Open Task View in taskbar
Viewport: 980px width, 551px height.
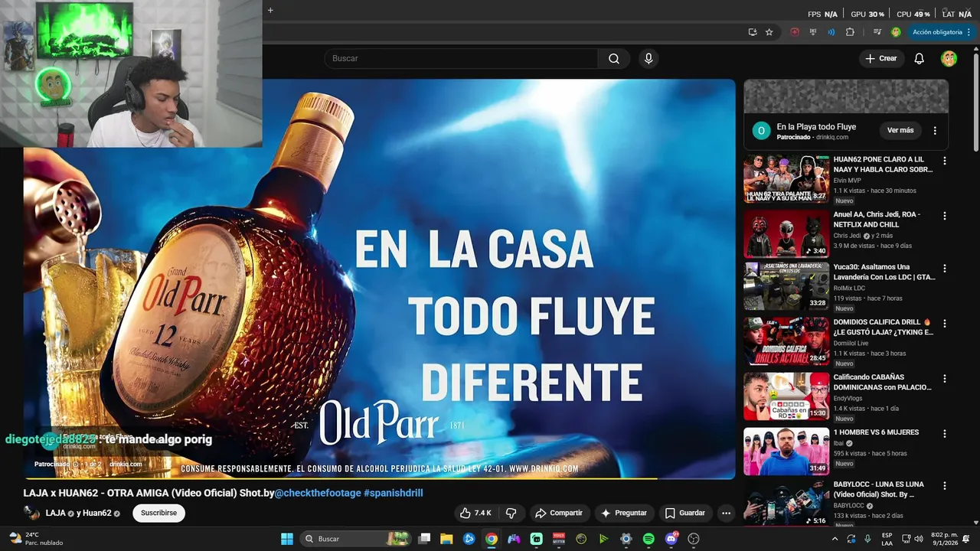click(x=424, y=539)
